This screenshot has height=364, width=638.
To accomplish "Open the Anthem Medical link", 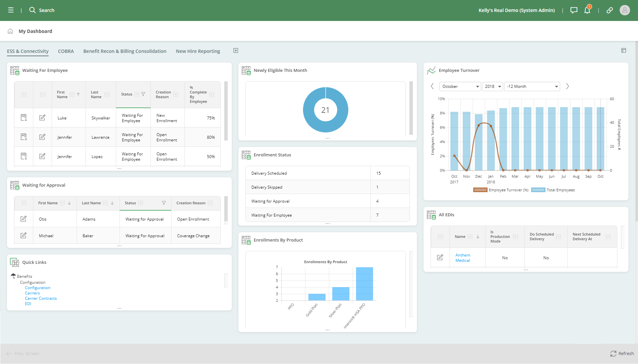I will (x=463, y=258).
